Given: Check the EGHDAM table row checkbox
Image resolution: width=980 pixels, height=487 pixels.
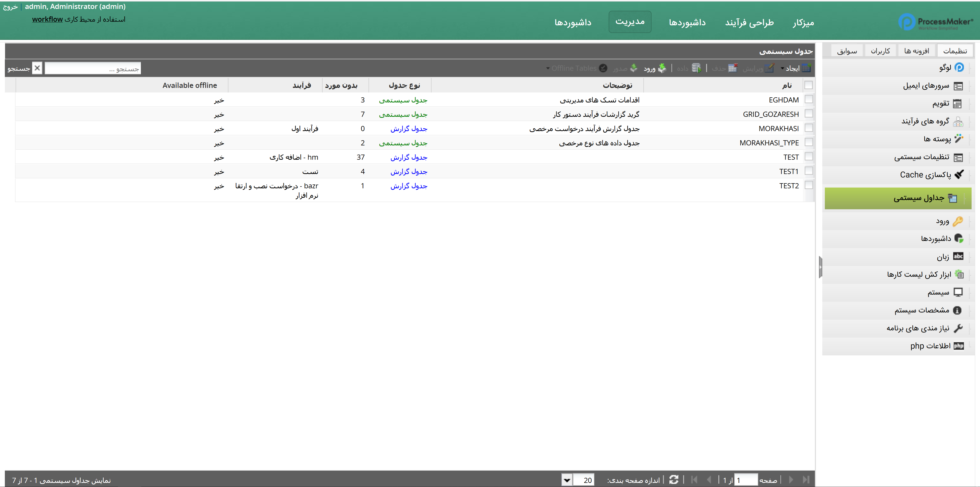Looking at the screenshot, I should point(809,99).
